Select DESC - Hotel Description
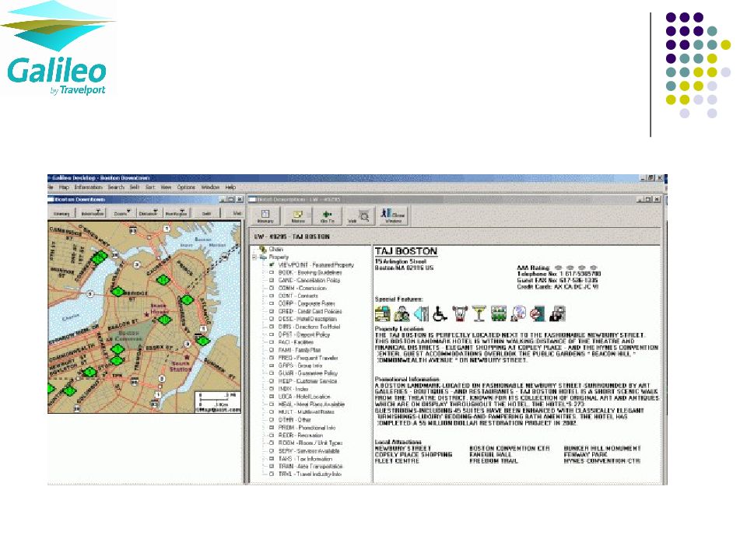The image size is (747, 560). point(307,319)
